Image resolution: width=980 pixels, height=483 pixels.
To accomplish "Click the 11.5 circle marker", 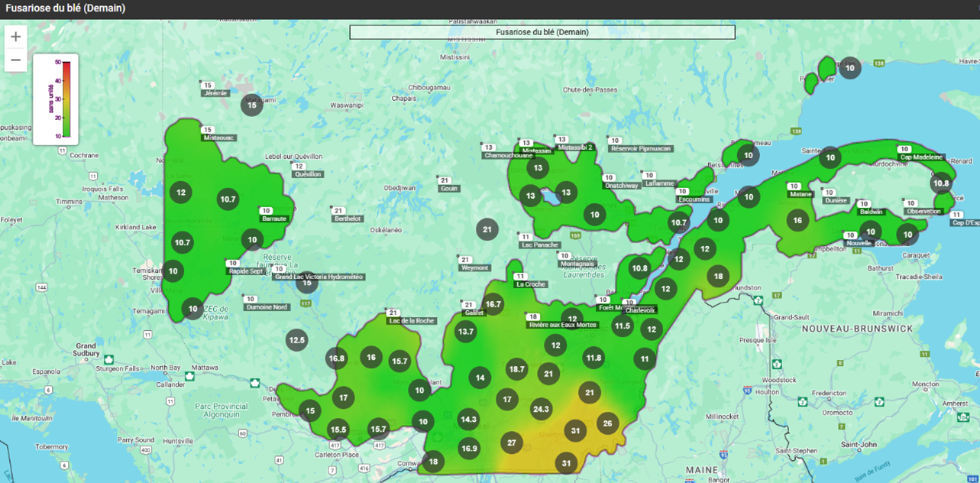I will pyautogui.click(x=623, y=326).
